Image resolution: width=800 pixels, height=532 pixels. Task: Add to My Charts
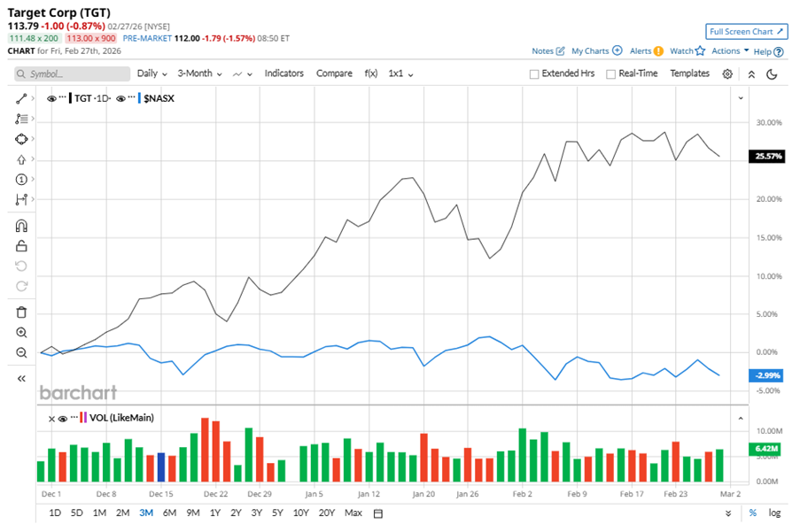click(596, 51)
